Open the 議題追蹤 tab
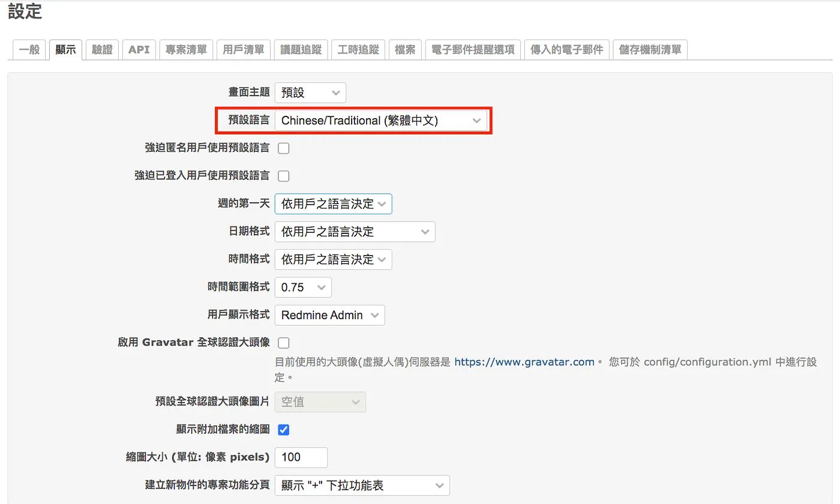Screen dimensions: 840x504 pyautogui.click(x=301, y=50)
